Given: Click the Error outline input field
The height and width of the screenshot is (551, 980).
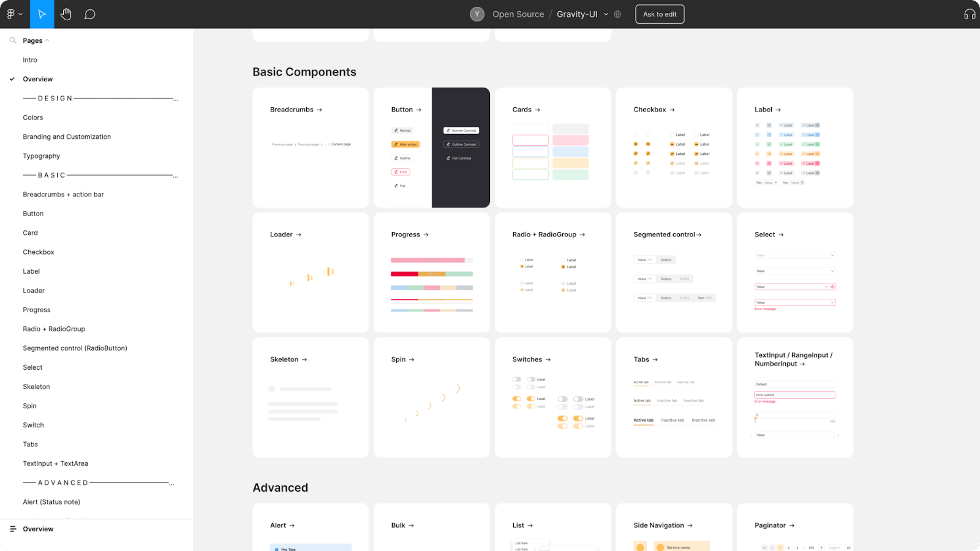Looking at the screenshot, I should click(x=794, y=395).
